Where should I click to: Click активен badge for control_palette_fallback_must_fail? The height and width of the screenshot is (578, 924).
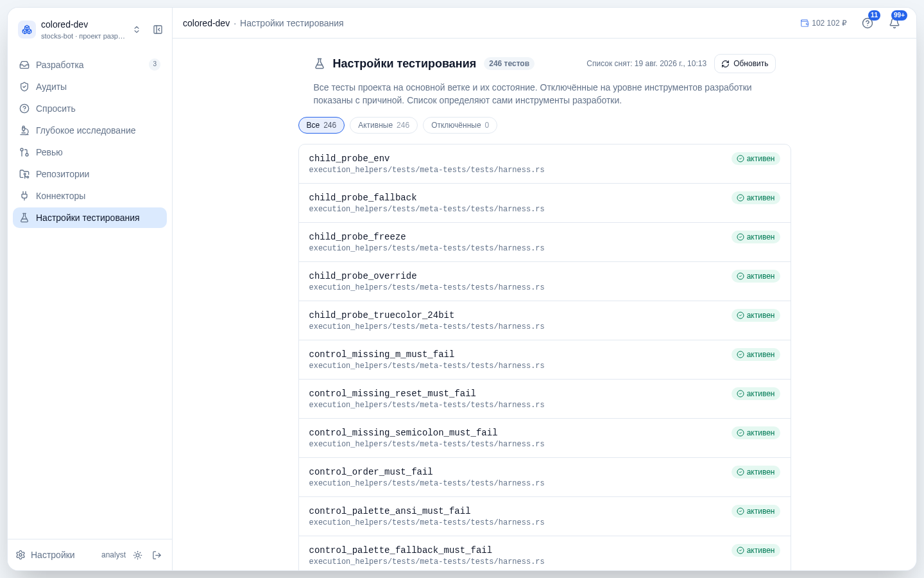point(756,550)
